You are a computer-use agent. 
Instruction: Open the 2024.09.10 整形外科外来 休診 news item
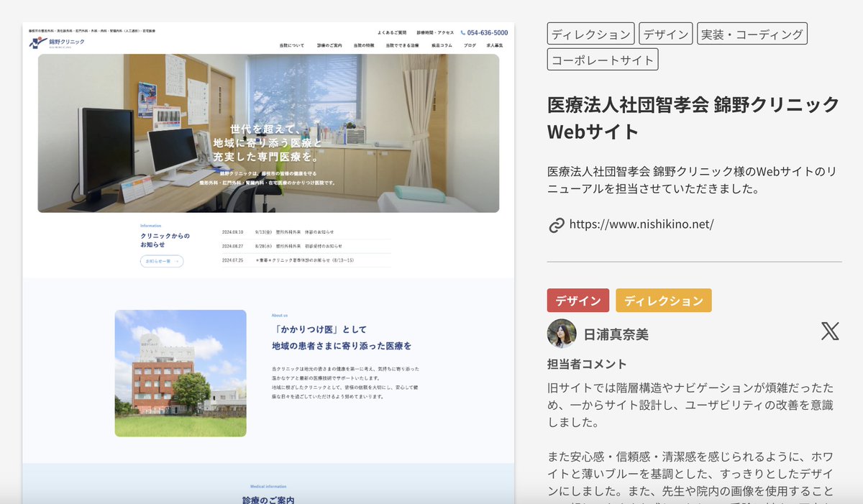306,232
